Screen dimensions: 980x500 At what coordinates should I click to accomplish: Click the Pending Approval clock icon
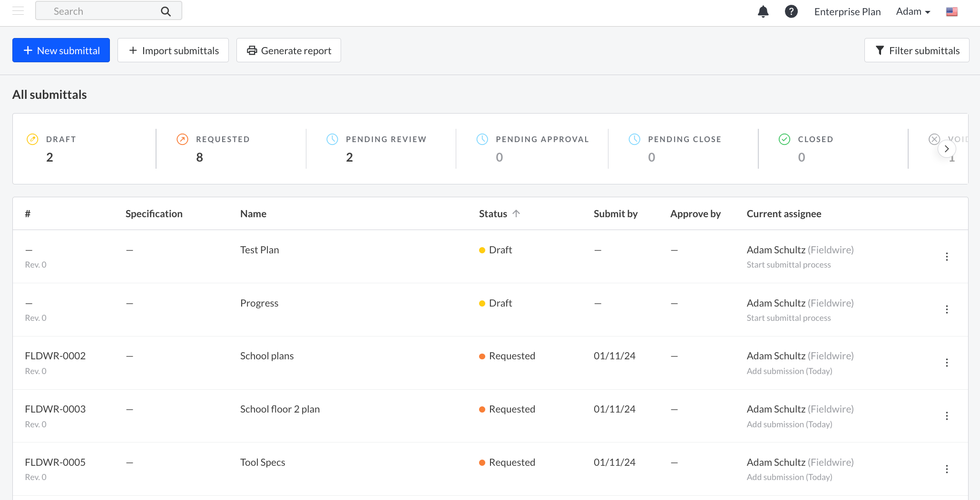pyautogui.click(x=482, y=139)
